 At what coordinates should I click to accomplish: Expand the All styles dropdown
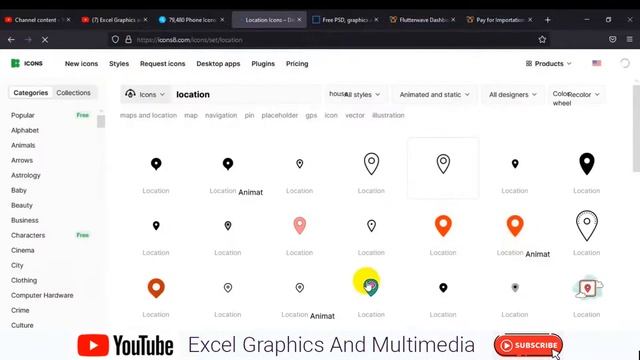362,95
